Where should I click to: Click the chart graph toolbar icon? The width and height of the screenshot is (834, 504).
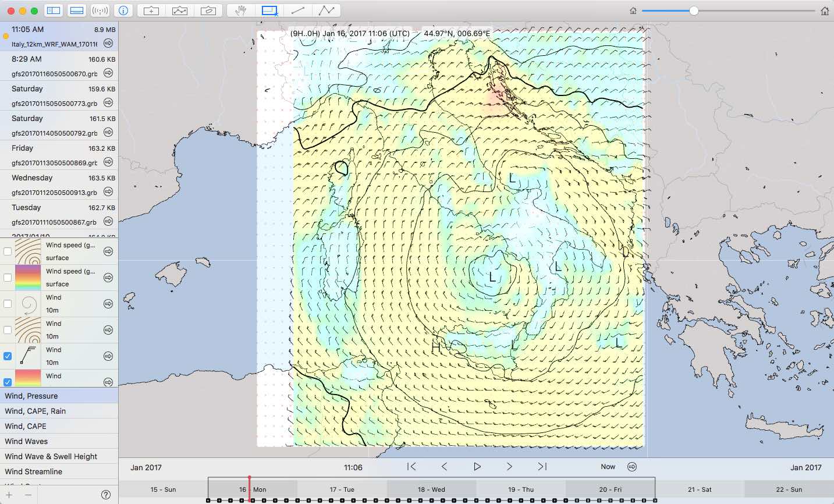click(180, 10)
